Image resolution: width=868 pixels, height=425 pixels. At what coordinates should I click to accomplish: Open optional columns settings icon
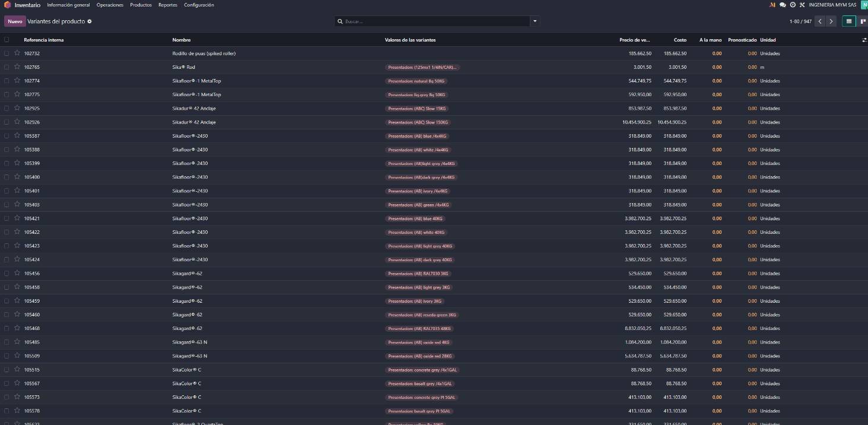point(864,40)
